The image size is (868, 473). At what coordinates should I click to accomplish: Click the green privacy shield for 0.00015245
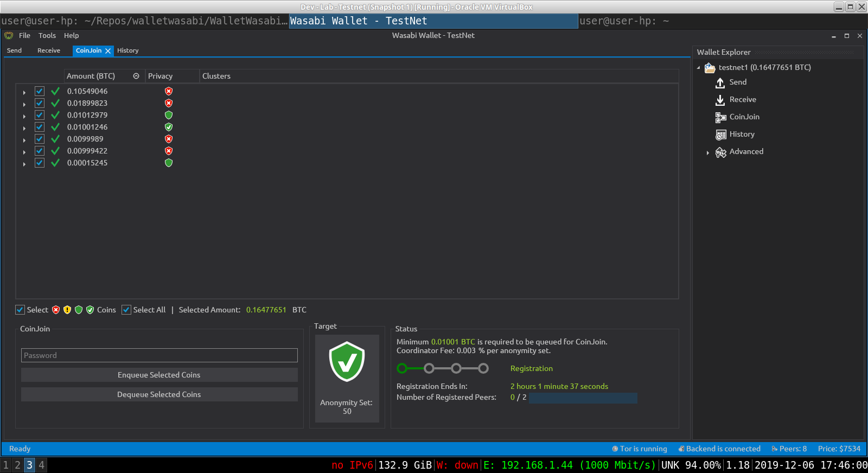(x=169, y=163)
